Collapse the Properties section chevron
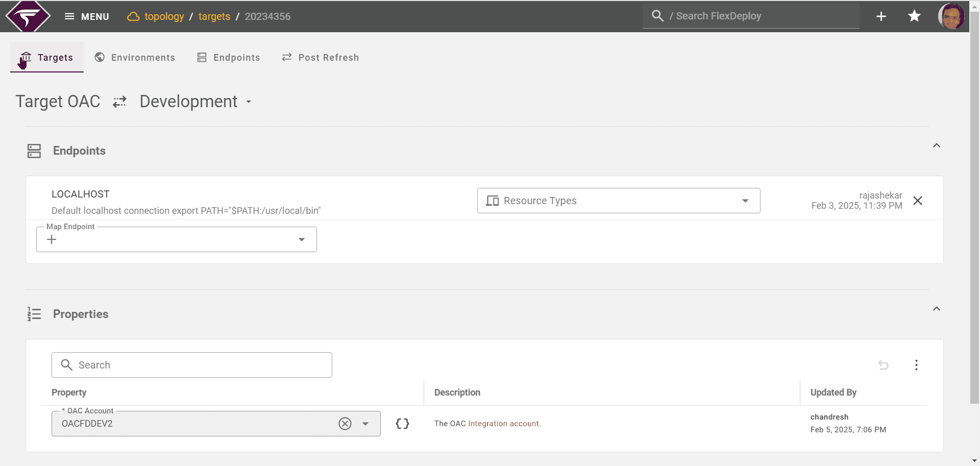Viewport: 980px width, 466px height. 937,309
